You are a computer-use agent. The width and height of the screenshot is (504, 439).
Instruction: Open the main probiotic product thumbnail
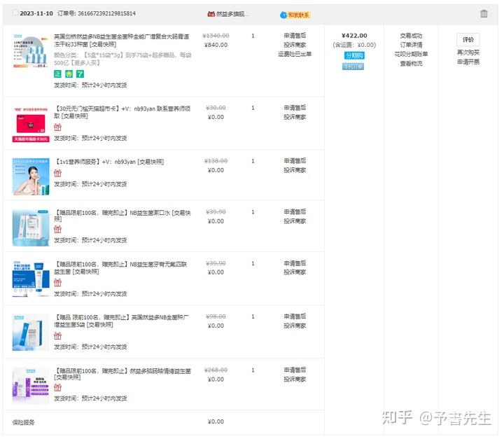pyautogui.click(x=31, y=50)
